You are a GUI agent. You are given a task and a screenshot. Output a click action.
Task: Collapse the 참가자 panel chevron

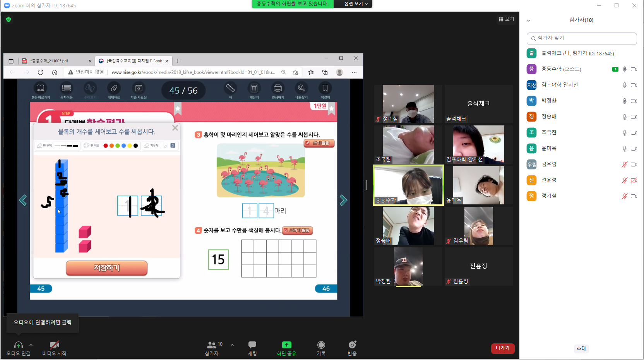529,21
